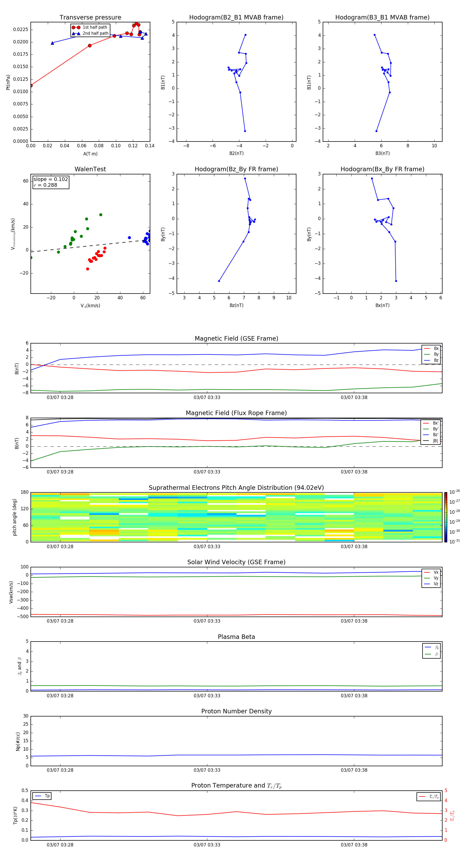This screenshot has width=473, height=868.
Task: Click the V_remaining(km/s) y-axis label
Action: pyautogui.click(x=13, y=234)
